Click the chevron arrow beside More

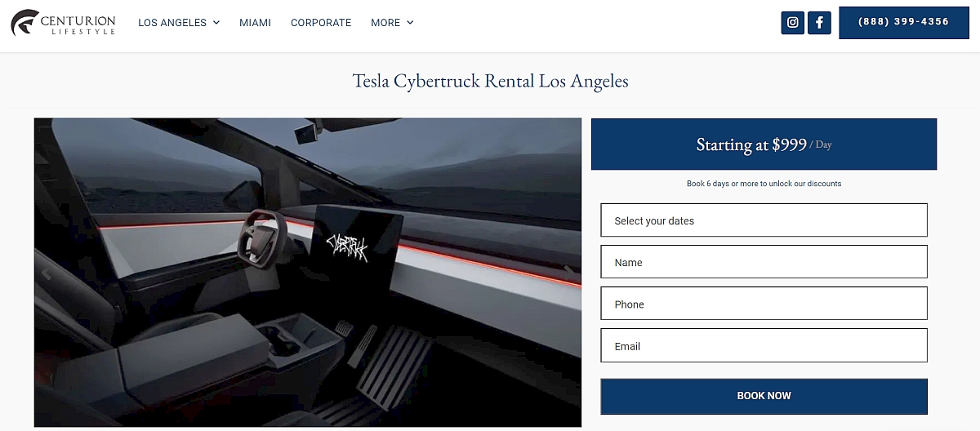coord(410,23)
